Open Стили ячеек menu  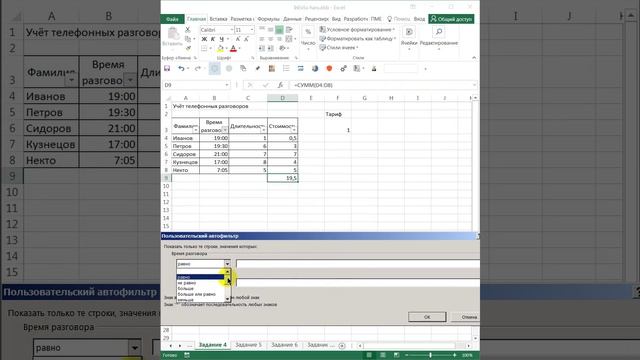click(339, 48)
